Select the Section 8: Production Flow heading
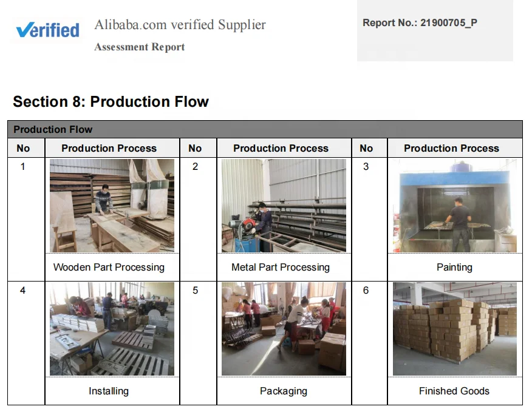 [111, 101]
